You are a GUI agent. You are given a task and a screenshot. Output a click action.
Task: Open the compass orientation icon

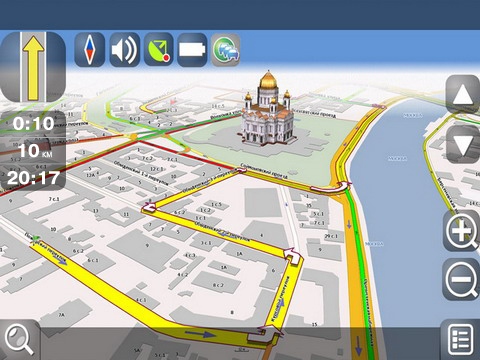tap(89, 50)
